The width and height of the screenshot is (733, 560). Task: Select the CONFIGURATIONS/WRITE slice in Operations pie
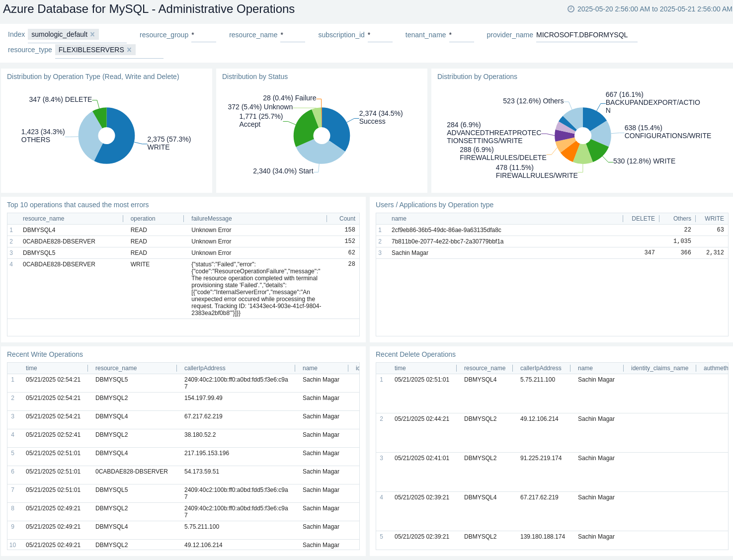(601, 133)
